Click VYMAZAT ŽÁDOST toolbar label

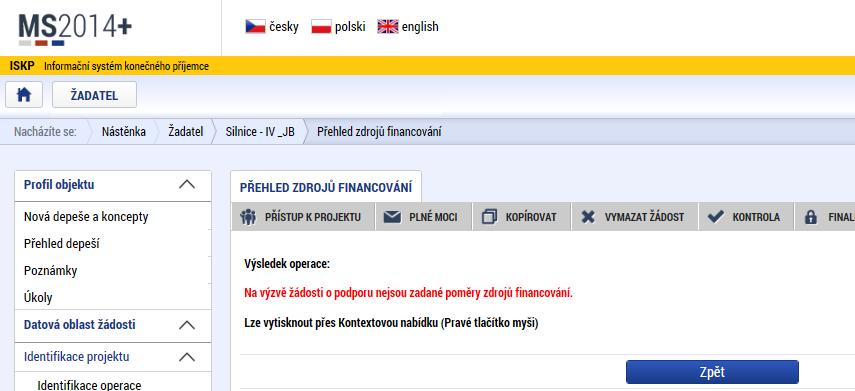pos(644,217)
